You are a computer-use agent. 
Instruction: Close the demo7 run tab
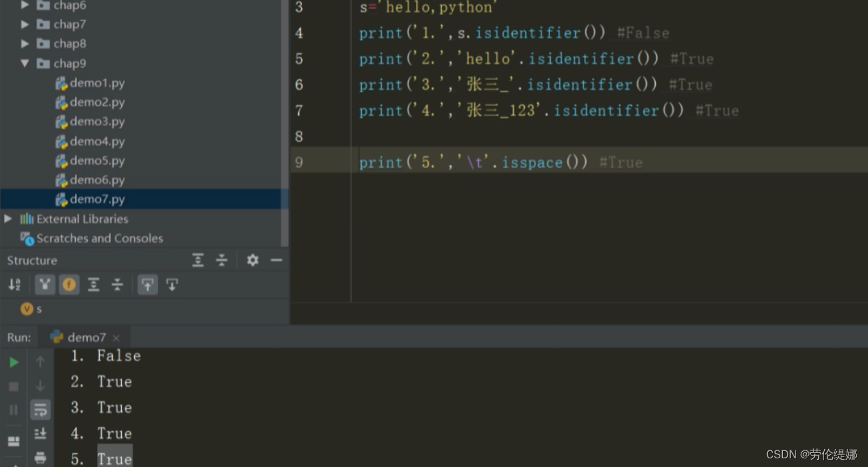[116, 338]
